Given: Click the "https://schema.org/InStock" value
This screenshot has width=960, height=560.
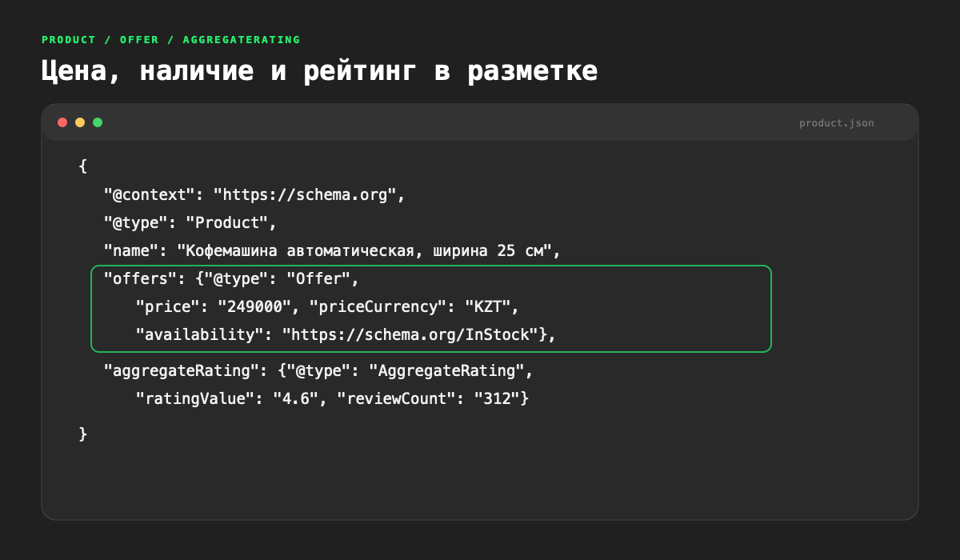Looking at the screenshot, I should pyautogui.click(x=410, y=335).
